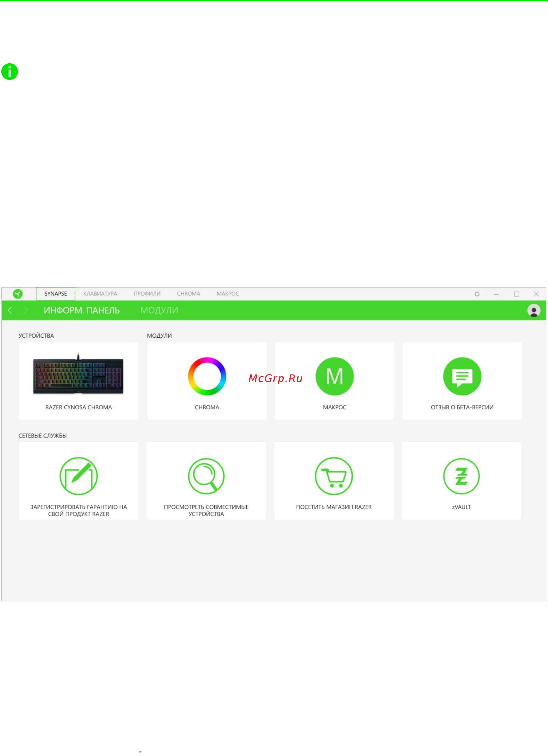Click the Модули section heading
The width and height of the screenshot is (548, 756).
pos(159,336)
